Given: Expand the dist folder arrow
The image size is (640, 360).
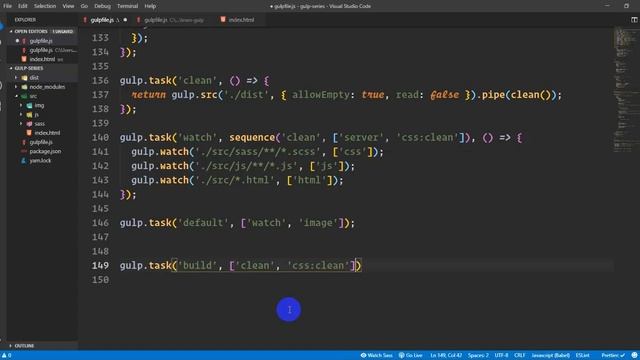Looking at the screenshot, I should tap(16, 78).
